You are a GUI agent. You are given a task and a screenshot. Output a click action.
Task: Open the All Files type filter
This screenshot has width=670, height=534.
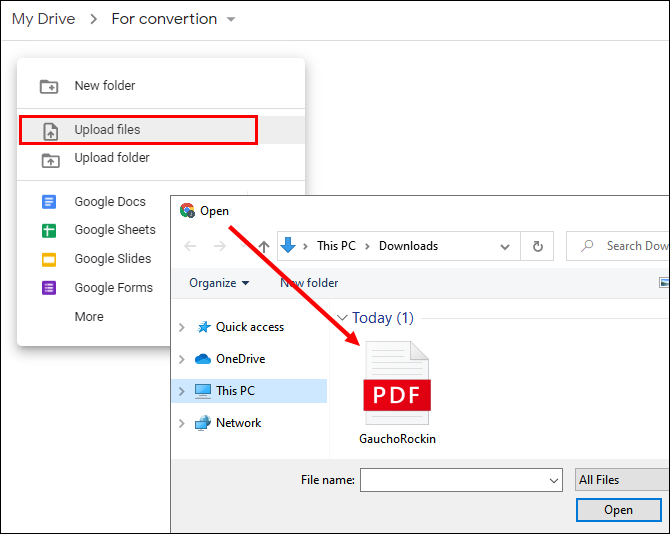(622, 480)
